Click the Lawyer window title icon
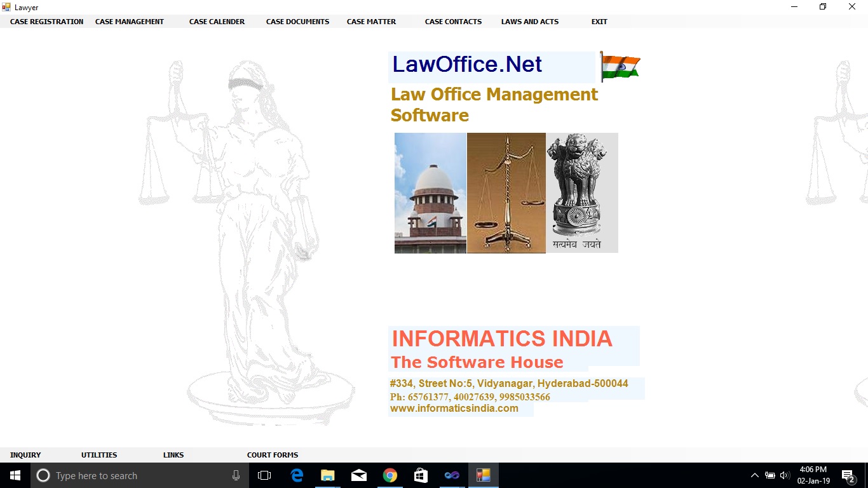This screenshot has width=868, height=488. tap(6, 7)
